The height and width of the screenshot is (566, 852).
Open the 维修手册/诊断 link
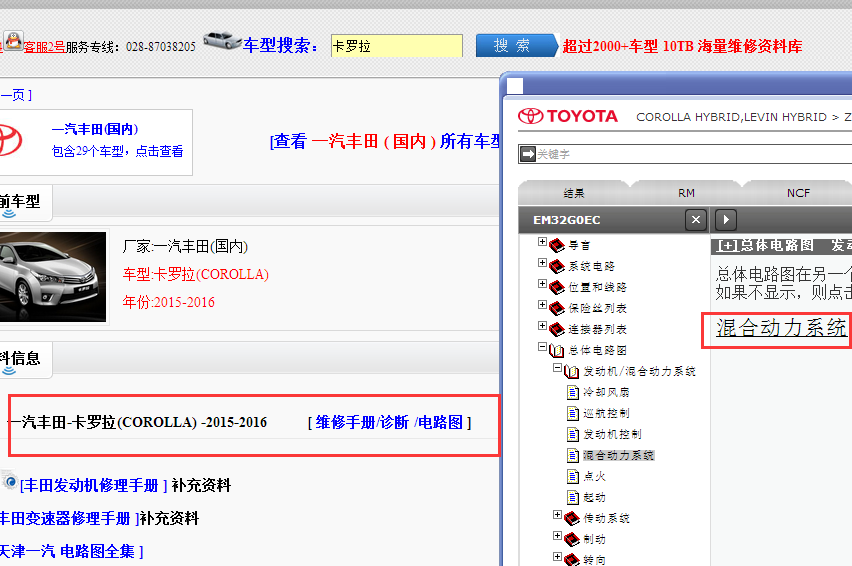[362, 423]
